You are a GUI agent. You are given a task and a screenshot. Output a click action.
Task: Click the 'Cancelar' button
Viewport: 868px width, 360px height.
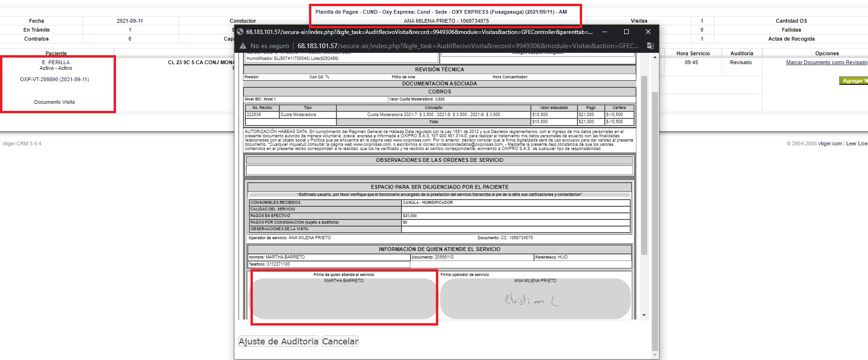click(340, 341)
